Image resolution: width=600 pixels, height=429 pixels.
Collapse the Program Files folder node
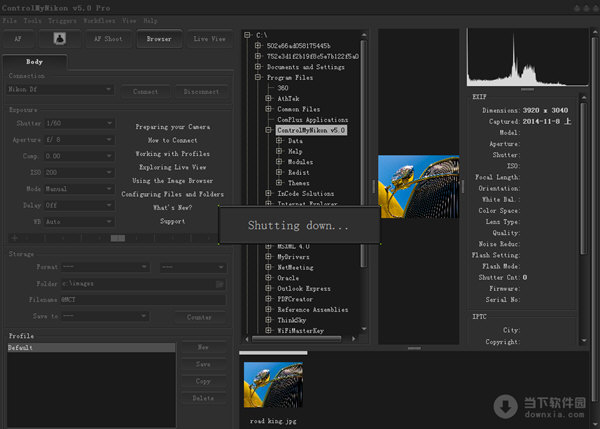[258, 77]
